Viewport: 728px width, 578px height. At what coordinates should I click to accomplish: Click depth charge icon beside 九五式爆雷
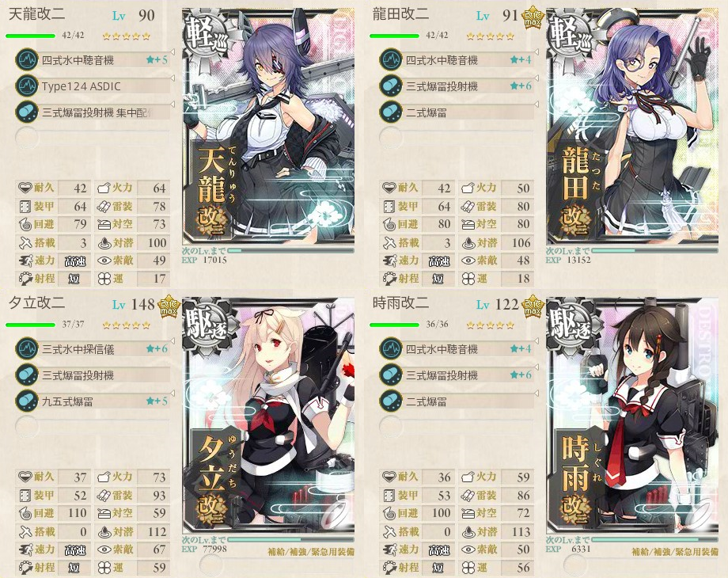click(x=26, y=401)
